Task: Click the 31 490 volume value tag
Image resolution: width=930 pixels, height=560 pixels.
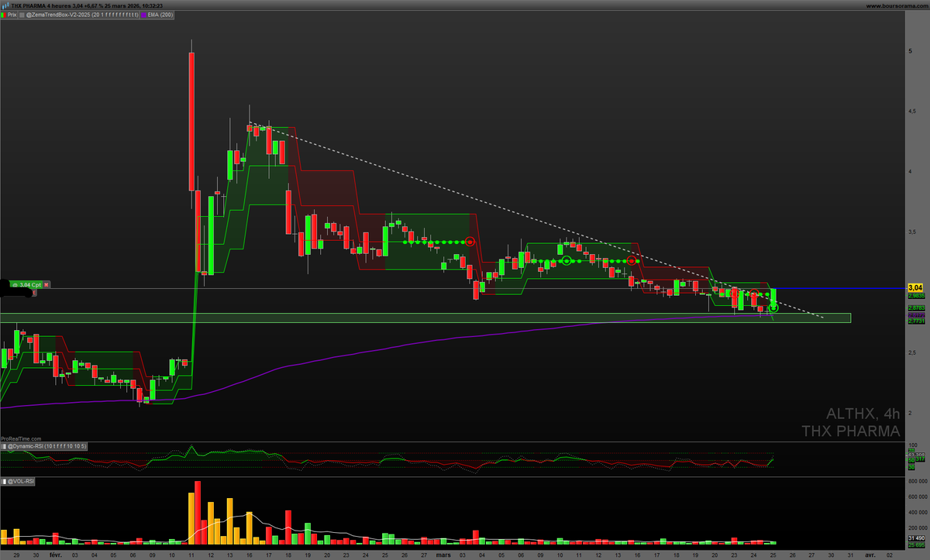Action: tap(915, 538)
